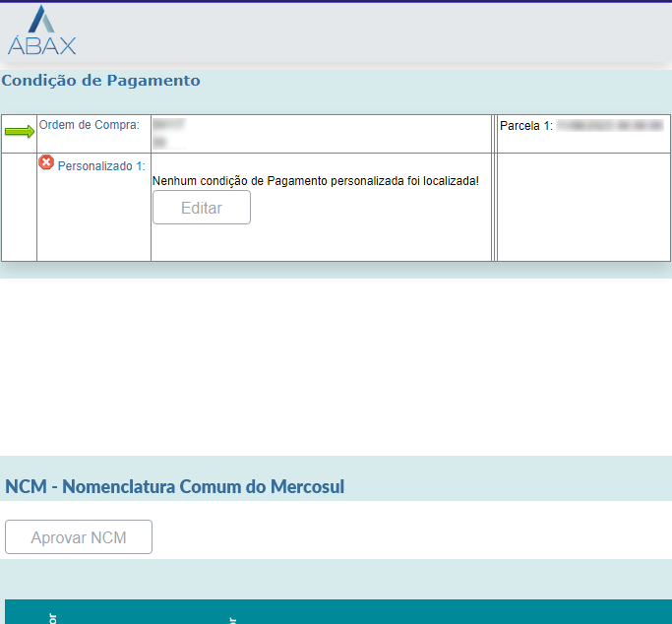This screenshot has height=624, width=672.
Task: Click the empty cell below Parcela 1
Action: pyautogui.click(x=583, y=207)
